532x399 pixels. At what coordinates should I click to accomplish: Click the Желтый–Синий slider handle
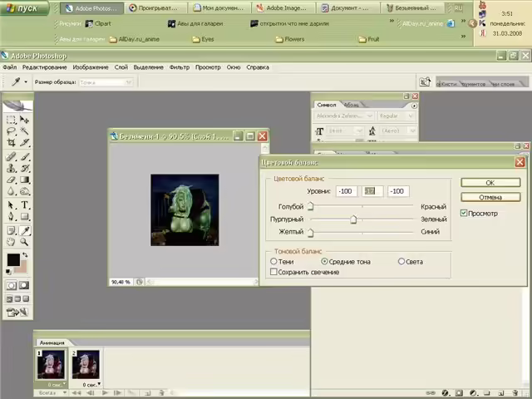[x=310, y=233]
